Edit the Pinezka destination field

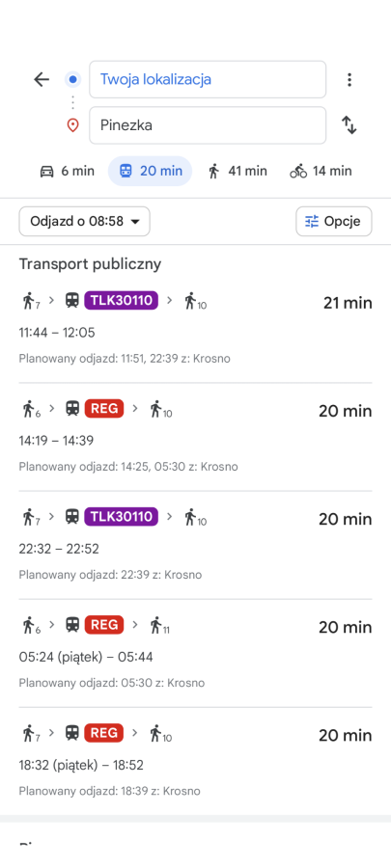tap(208, 125)
